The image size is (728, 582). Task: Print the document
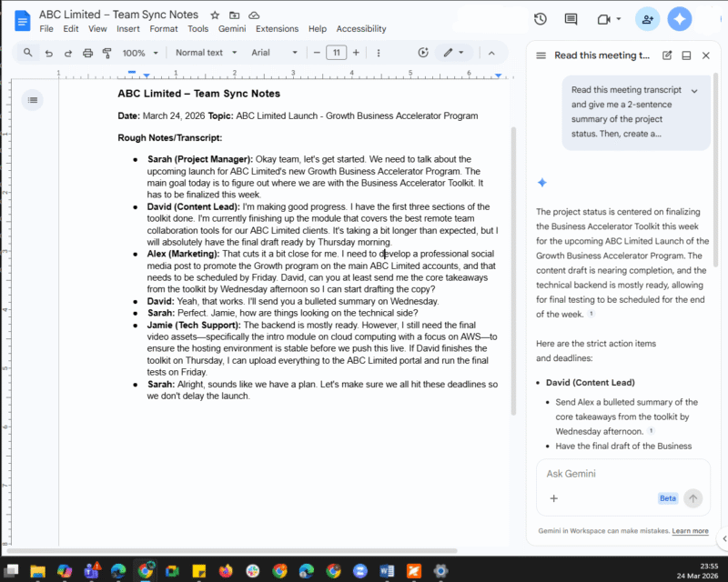[x=87, y=53]
